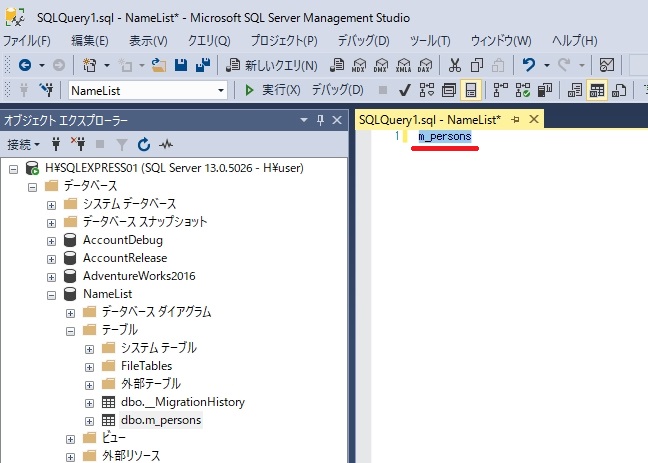Save the current query with the disk icon
This screenshot has height=463, width=648.
(x=181, y=65)
